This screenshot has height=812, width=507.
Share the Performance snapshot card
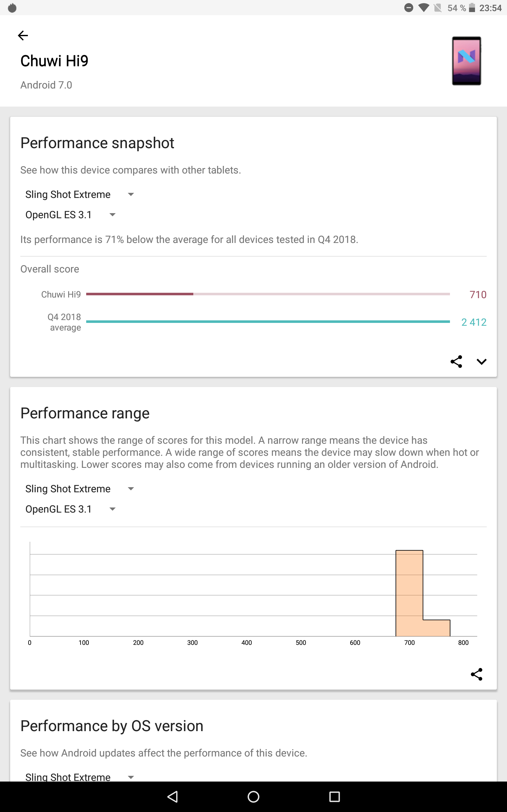(x=456, y=361)
